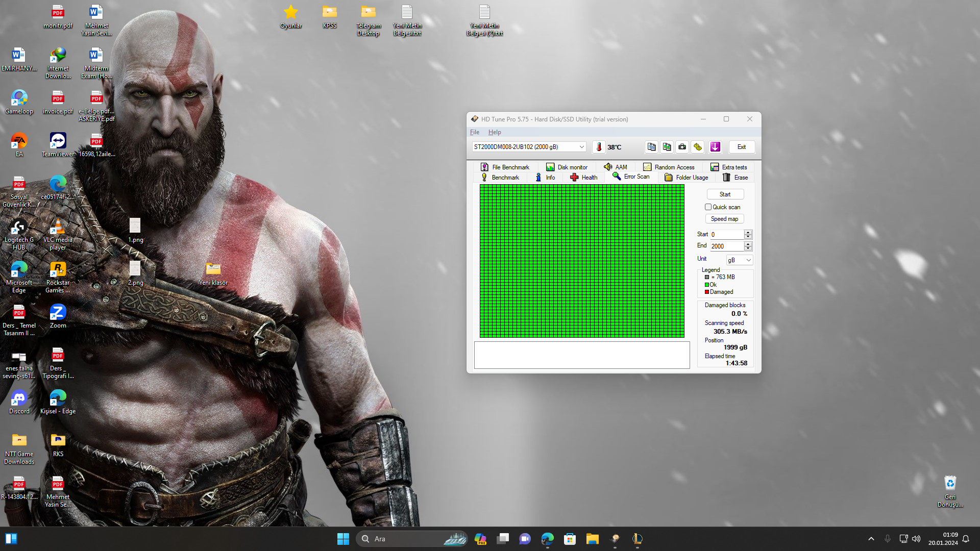Switch to Disk monitor tab
The height and width of the screenshot is (551, 980).
[x=567, y=167]
